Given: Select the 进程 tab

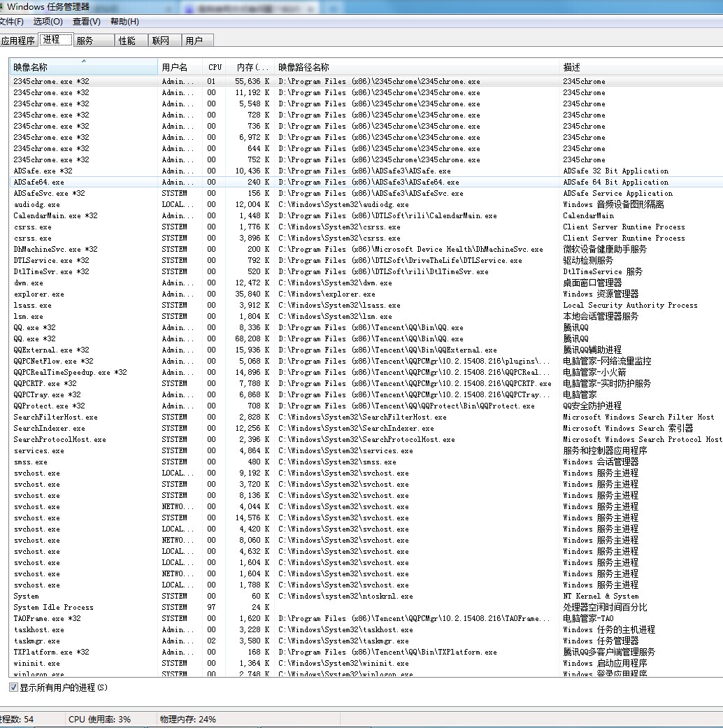Looking at the screenshot, I should [55, 40].
